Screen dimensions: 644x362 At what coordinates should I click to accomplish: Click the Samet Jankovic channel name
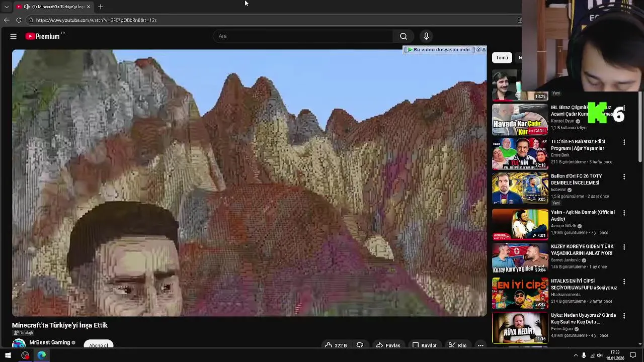pyautogui.click(x=566, y=260)
